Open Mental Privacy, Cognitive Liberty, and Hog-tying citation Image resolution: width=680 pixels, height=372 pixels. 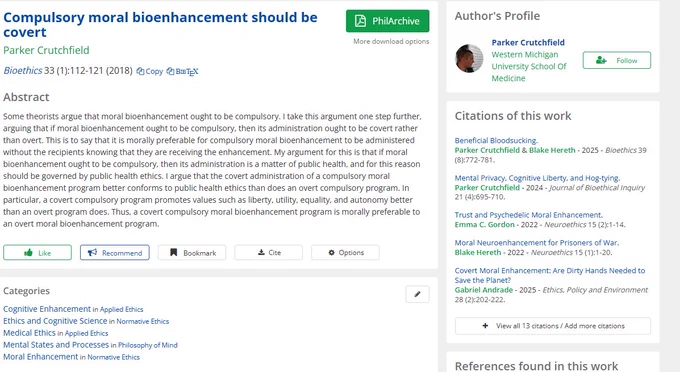coord(537,178)
